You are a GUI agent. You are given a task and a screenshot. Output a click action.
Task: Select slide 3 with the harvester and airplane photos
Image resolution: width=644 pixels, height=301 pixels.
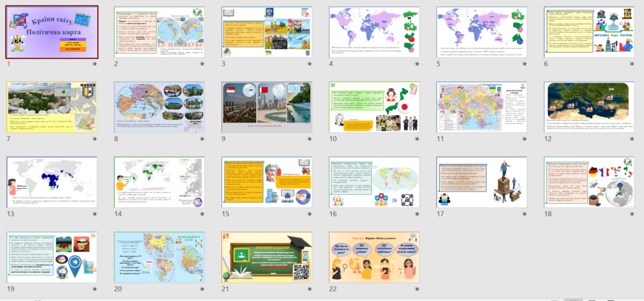(267, 32)
